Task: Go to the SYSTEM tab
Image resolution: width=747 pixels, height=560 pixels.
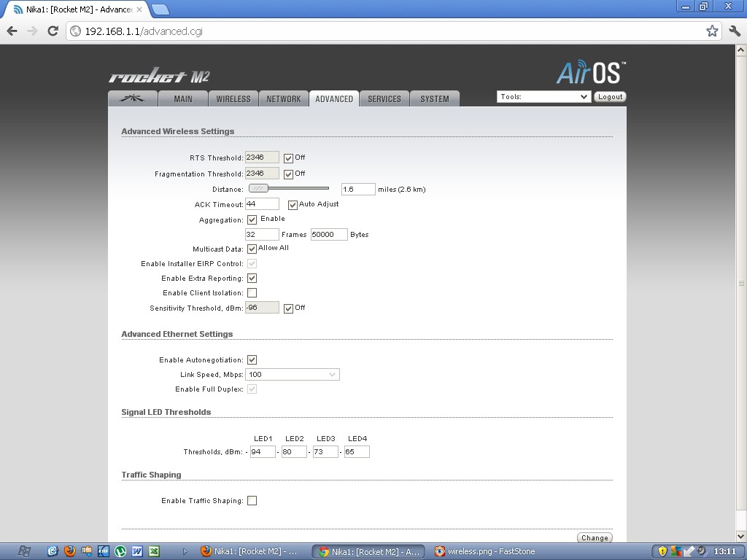Action: [x=435, y=98]
